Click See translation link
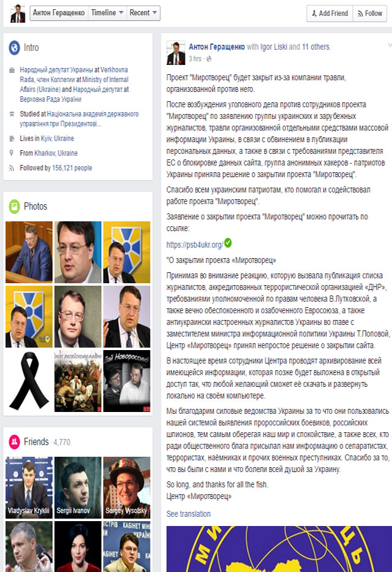 189,514
